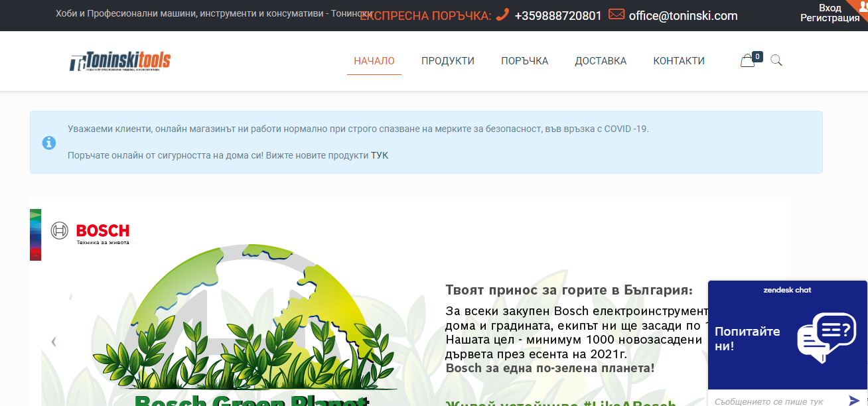868x406 pixels.
Task: Click the Регистрация link
Action: coord(830,19)
